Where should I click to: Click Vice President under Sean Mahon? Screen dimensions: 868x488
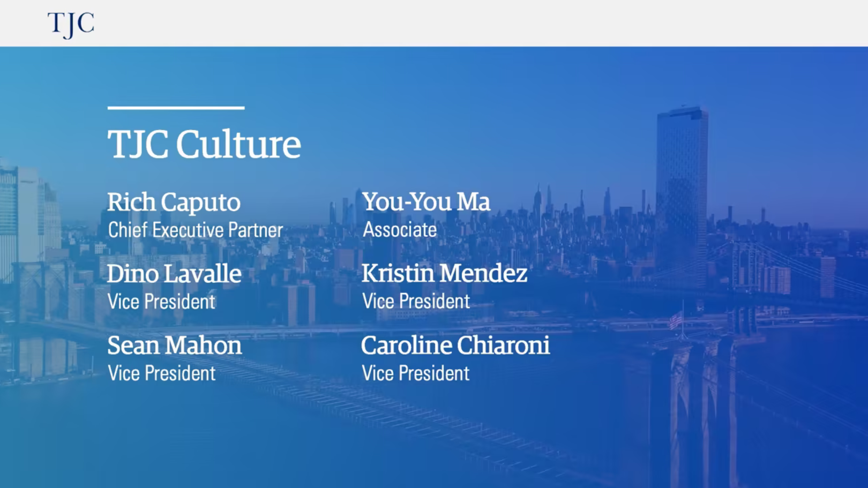(x=161, y=373)
